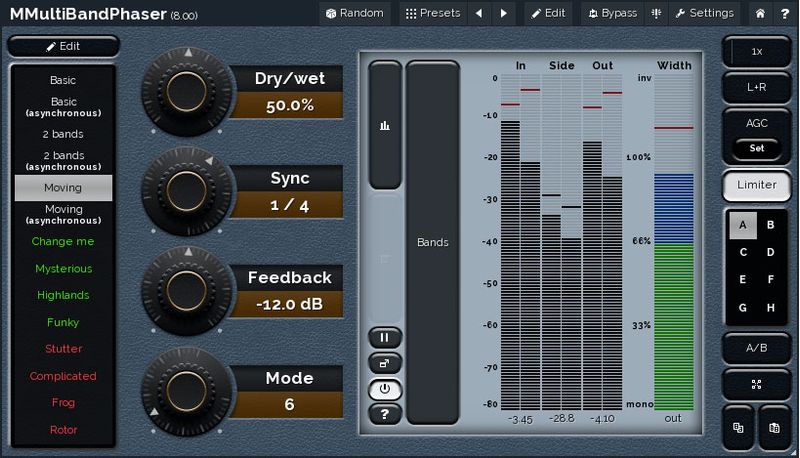Select the Basic (asynchronous) preset
The width and height of the screenshot is (800, 458).
coord(63,107)
